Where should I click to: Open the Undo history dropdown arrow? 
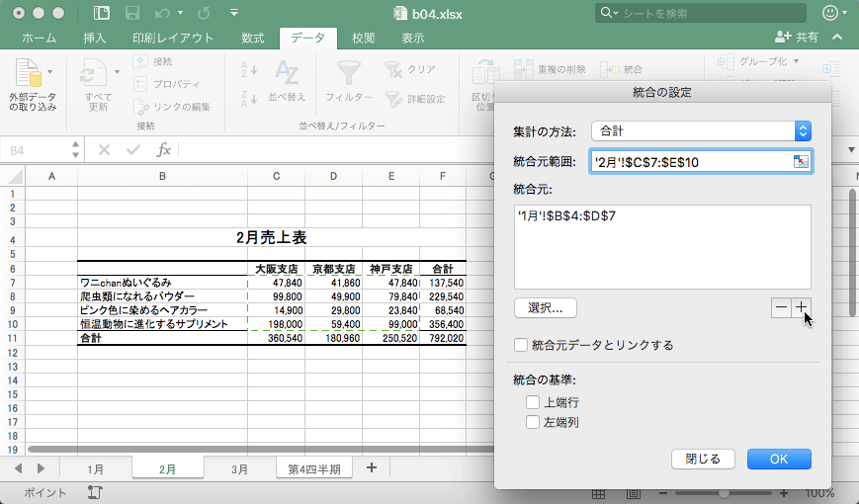click(180, 13)
